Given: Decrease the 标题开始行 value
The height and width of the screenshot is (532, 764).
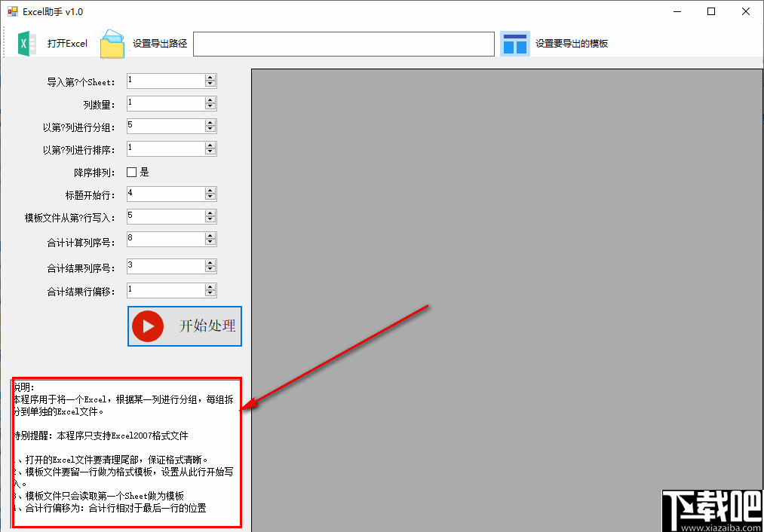Looking at the screenshot, I should click(210, 197).
